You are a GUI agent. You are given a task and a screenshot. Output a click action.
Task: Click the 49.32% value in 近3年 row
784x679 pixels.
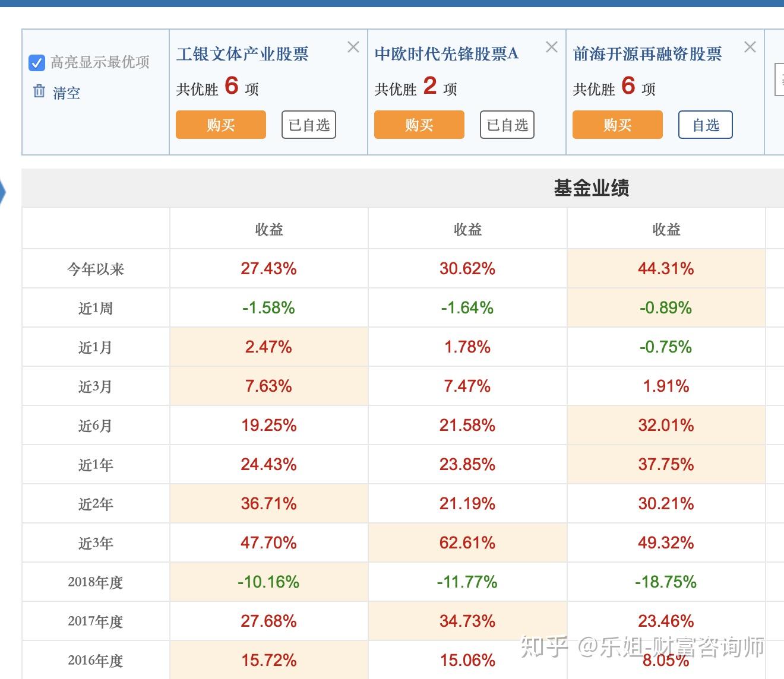tap(666, 542)
